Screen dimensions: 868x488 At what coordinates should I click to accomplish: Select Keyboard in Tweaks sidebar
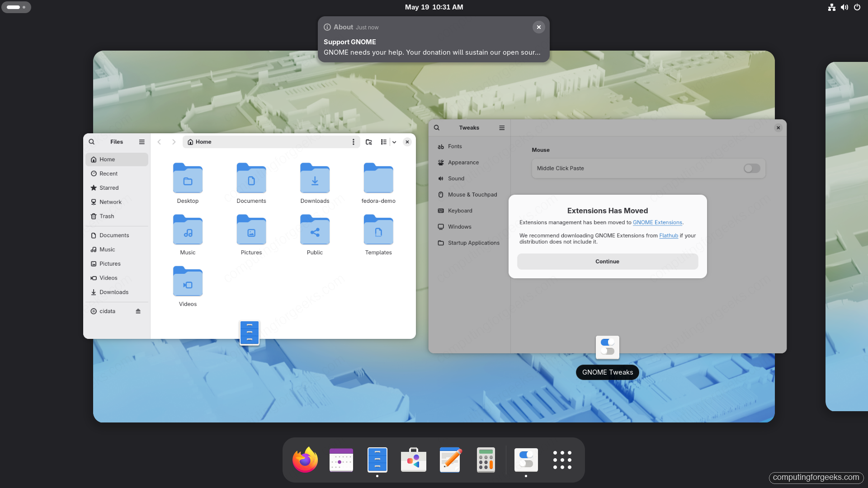[x=469, y=211]
